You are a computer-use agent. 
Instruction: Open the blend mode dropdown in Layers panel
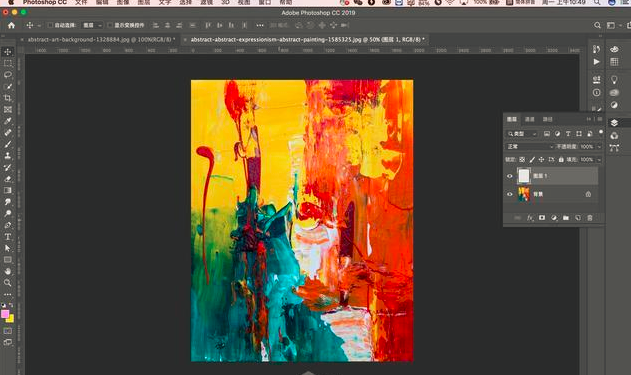tap(530, 146)
